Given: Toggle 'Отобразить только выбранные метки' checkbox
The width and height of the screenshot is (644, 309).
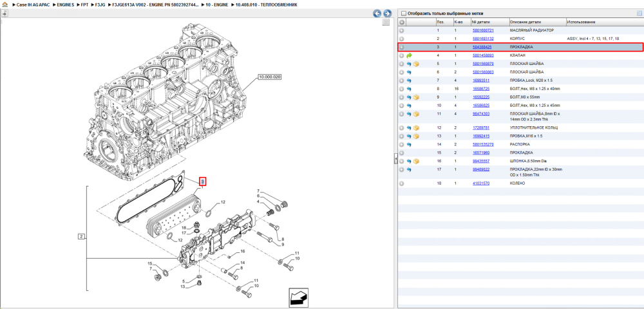Looking at the screenshot, I should point(403,13).
